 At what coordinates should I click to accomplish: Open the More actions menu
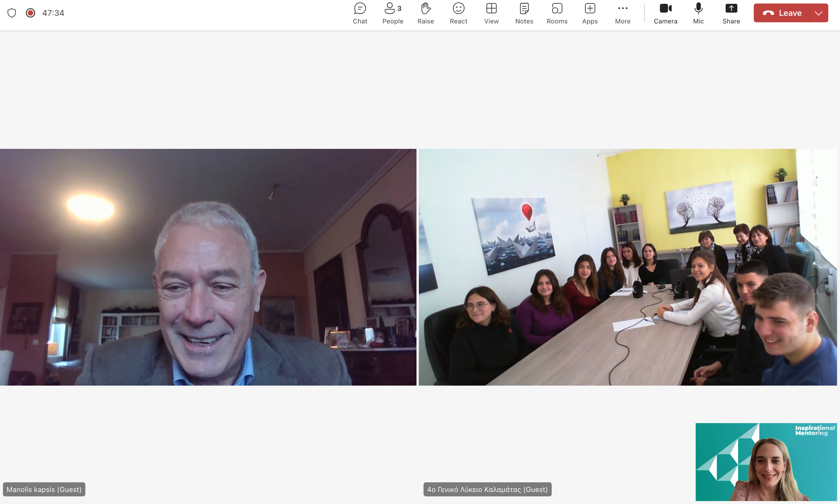pos(622,13)
